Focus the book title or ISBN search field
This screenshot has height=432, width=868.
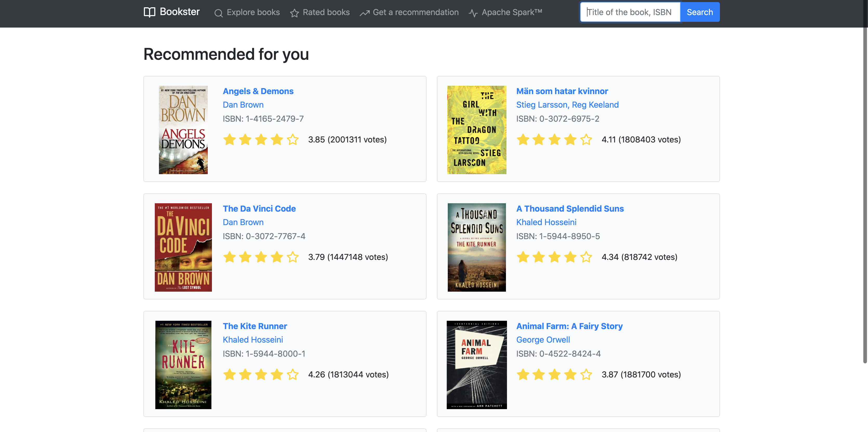tap(629, 12)
